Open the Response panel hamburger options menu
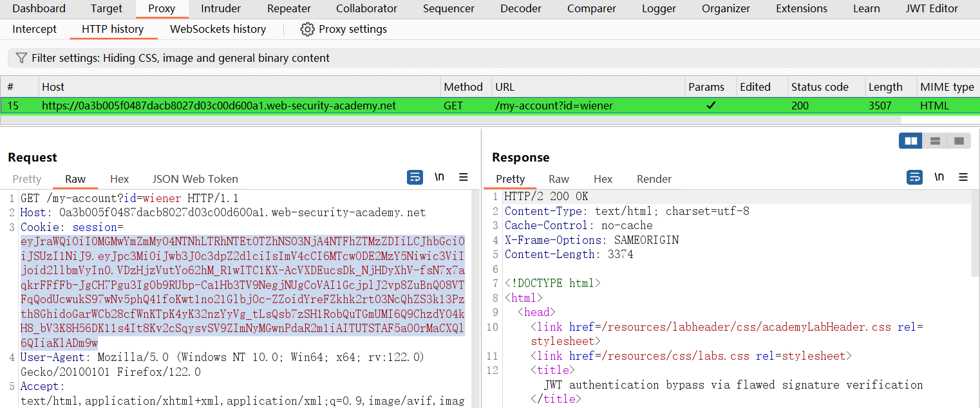The width and height of the screenshot is (980, 408). pos(963,178)
